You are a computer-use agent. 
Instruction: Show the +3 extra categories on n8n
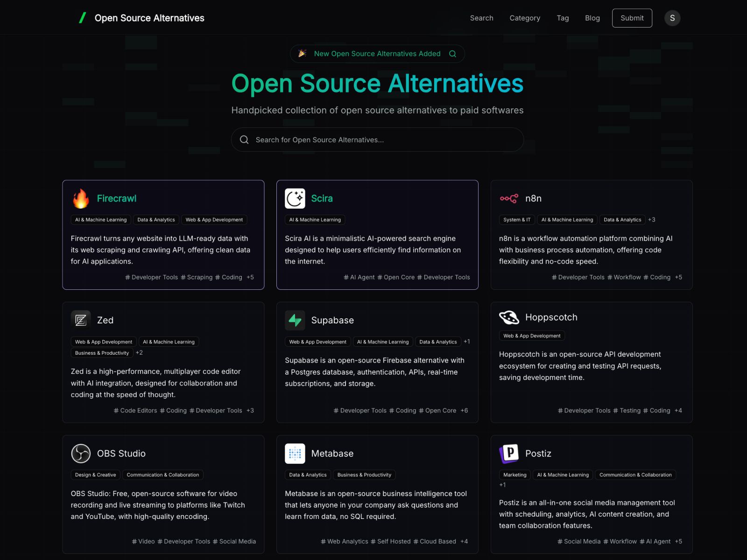point(652,219)
